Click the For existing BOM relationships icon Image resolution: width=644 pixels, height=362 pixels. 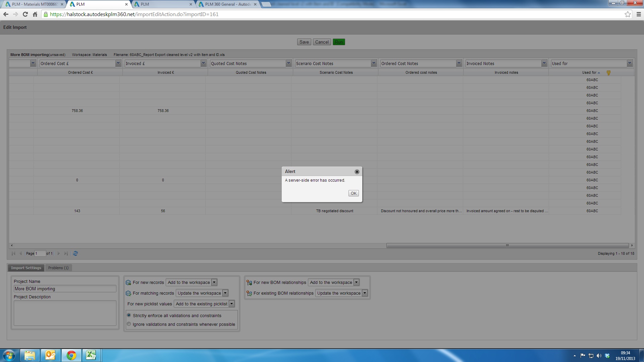tap(249, 294)
